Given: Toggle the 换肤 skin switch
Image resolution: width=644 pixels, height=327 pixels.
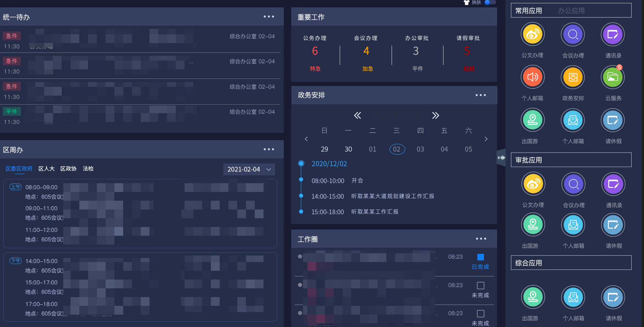Looking at the screenshot, I should pyautogui.click(x=490, y=2).
